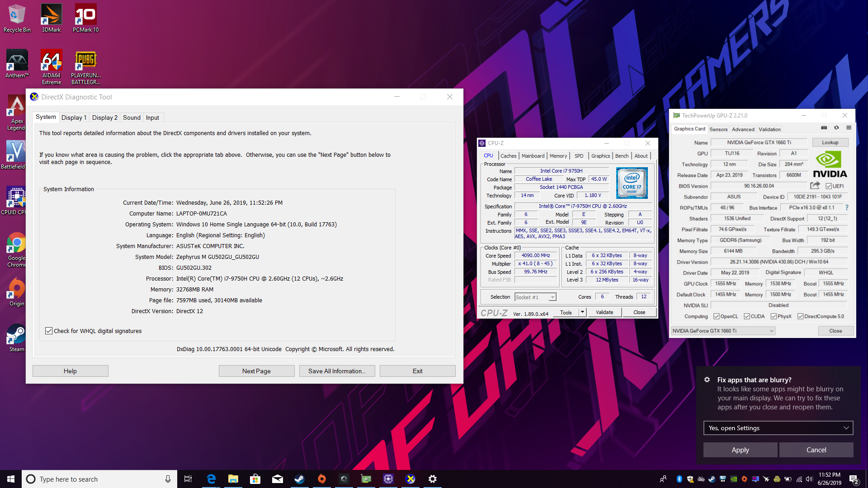This screenshot has width=868, height=488.
Task: Click Cancel in the blurry apps notification
Action: 816,450
